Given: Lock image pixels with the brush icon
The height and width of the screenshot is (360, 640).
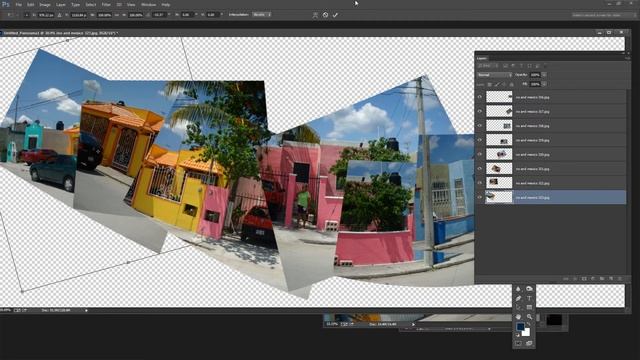Looking at the screenshot, I should [x=497, y=84].
